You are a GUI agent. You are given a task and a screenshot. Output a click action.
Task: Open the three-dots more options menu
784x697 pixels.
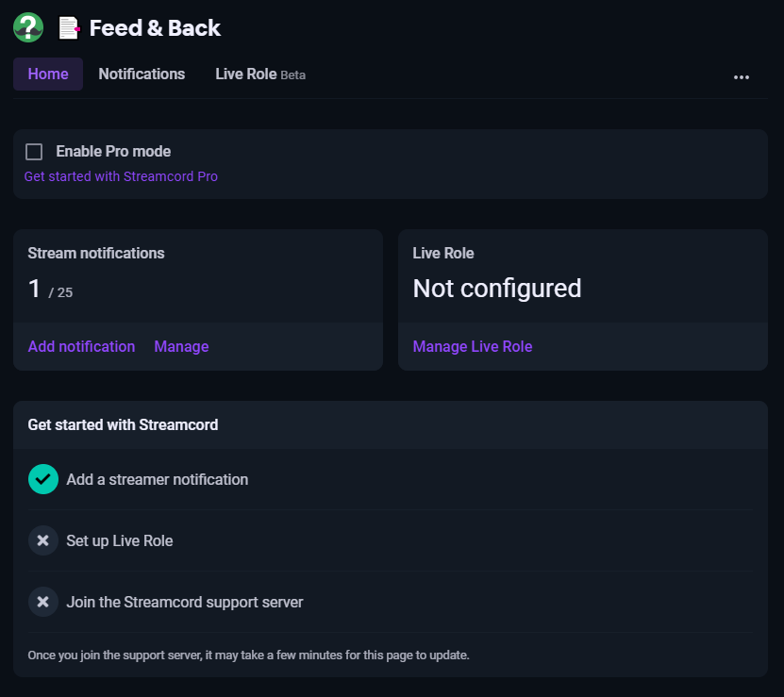tap(741, 77)
